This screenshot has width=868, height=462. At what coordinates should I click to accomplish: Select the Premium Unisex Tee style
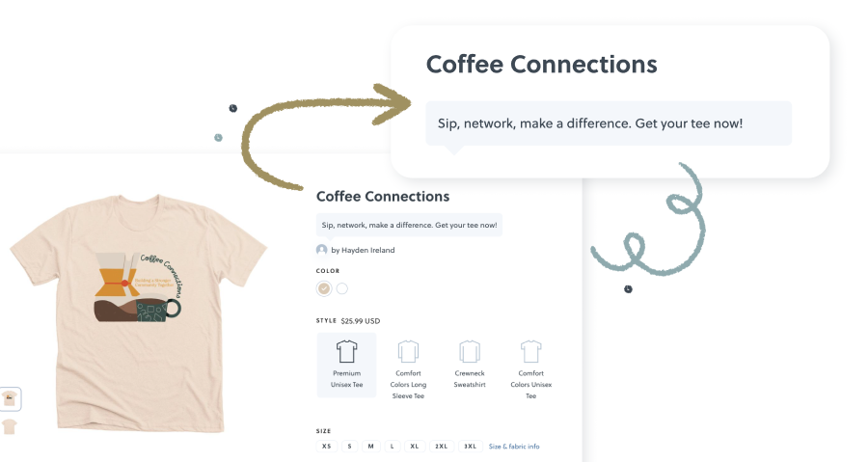coord(346,366)
